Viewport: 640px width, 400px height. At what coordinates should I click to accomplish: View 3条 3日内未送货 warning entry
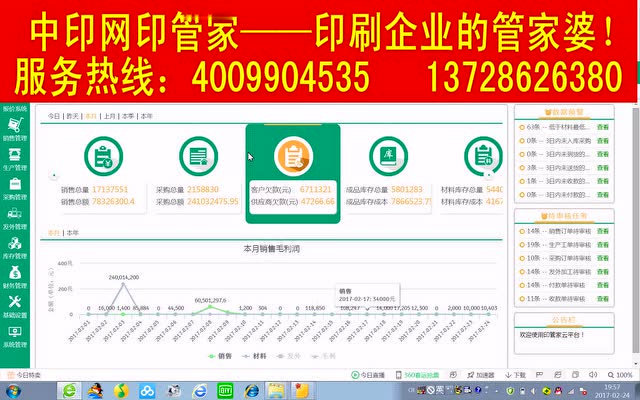pyautogui.click(x=603, y=168)
